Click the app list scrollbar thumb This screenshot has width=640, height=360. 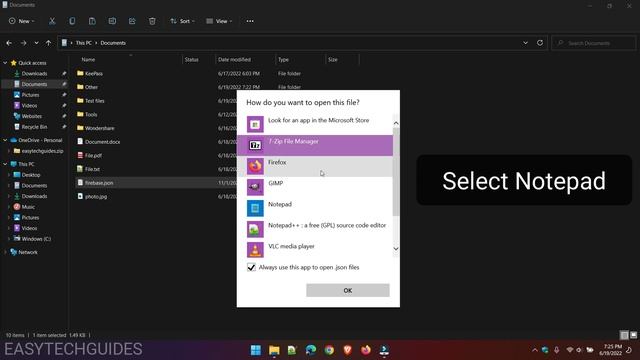point(396,171)
